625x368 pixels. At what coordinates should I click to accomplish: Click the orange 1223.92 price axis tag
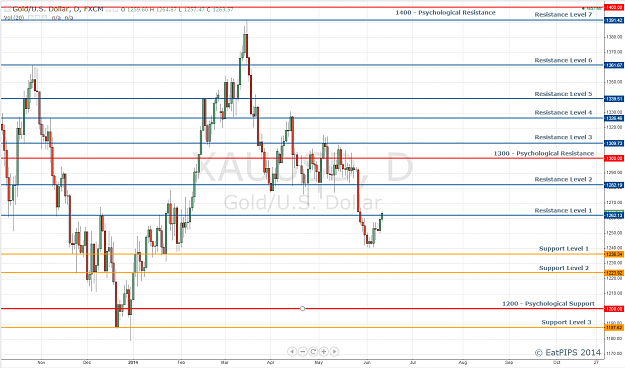tap(614, 273)
